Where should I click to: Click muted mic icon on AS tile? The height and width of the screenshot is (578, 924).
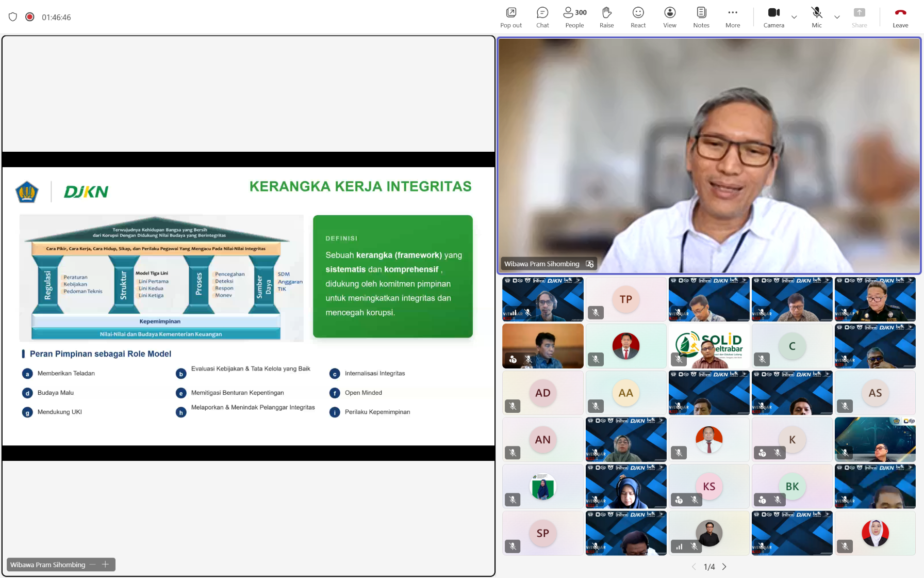coord(845,406)
